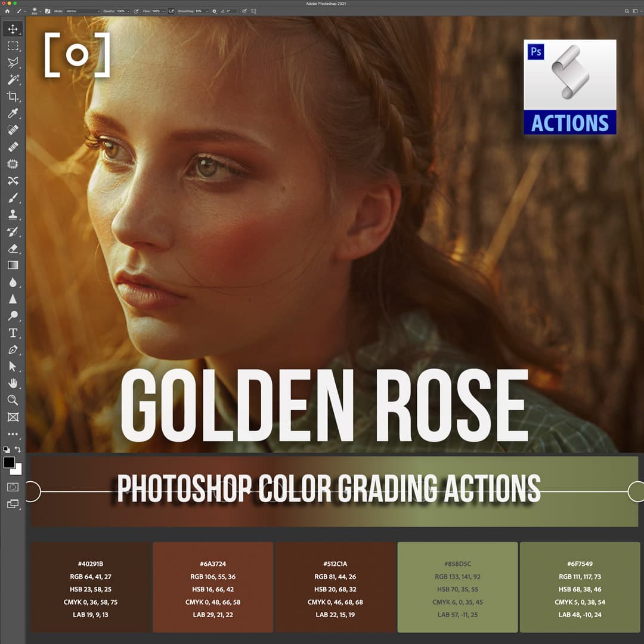Screen dimensions: 644x644
Task: Select the Pen tool
Action: click(13, 349)
